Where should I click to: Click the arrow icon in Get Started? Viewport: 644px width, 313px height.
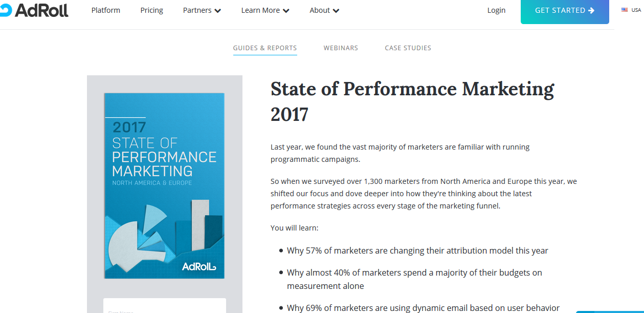tap(591, 10)
